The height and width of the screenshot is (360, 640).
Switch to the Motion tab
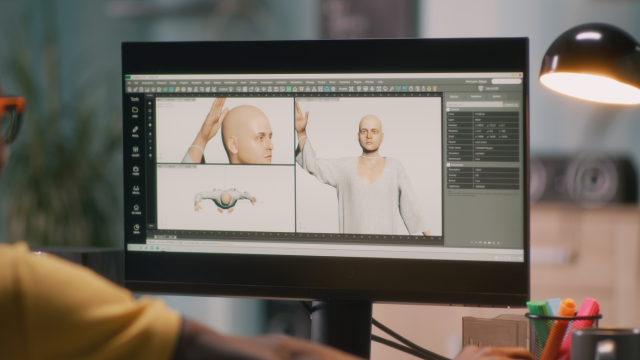[x=496, y=96]
